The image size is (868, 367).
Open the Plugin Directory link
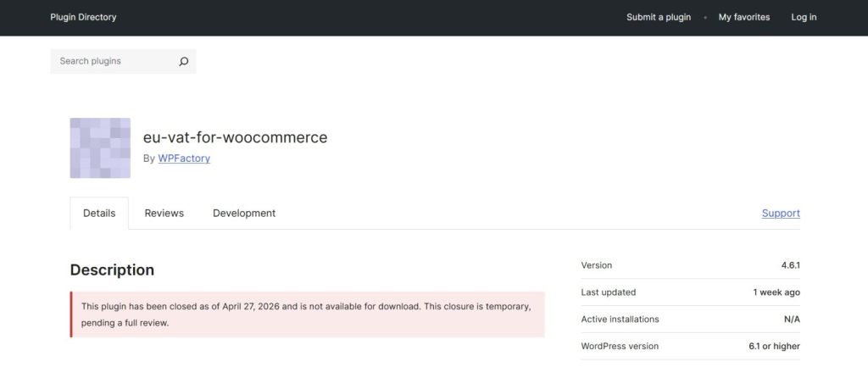pos(83,17)
